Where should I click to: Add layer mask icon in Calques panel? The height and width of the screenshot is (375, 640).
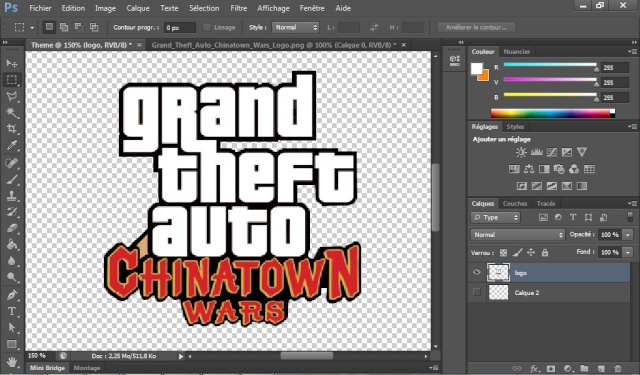pyautogui.click(x=551, y=368)
